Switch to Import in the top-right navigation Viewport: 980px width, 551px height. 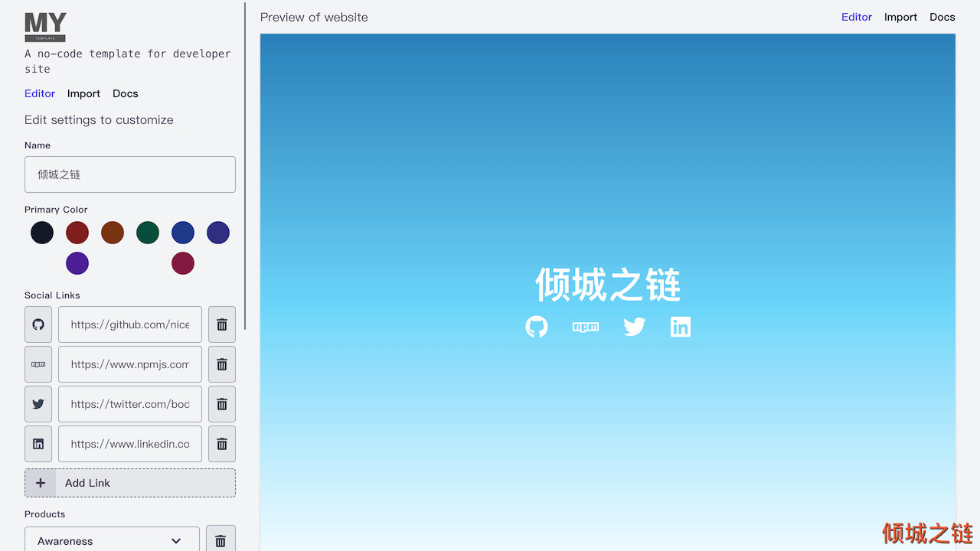point(900,17)
